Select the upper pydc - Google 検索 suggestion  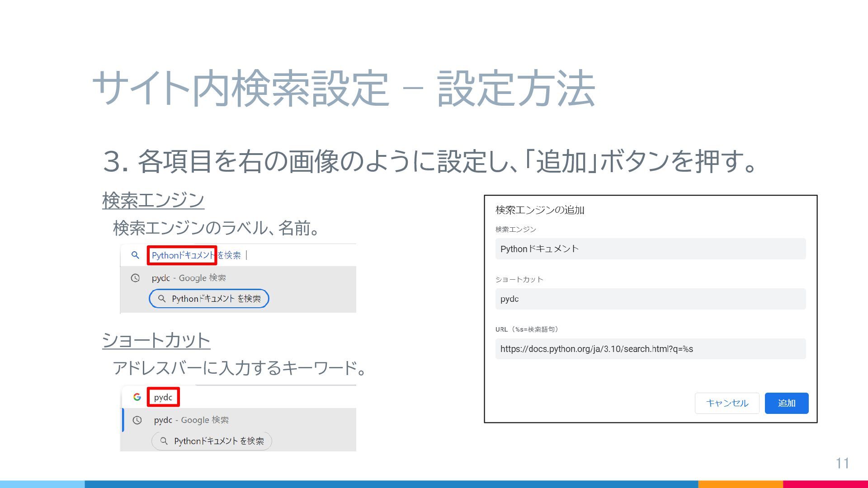(x=189, y=278)
